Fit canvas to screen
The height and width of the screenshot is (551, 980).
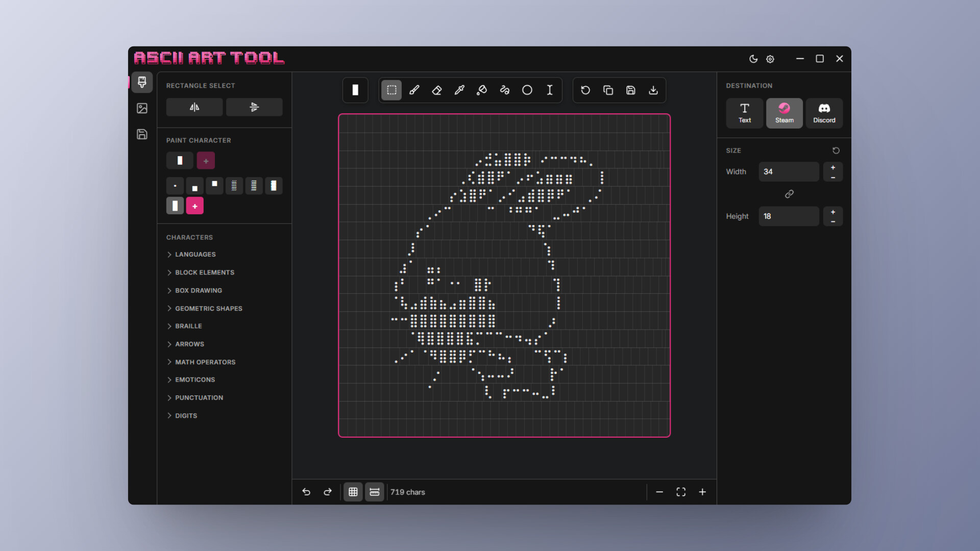tap(681, 492)
